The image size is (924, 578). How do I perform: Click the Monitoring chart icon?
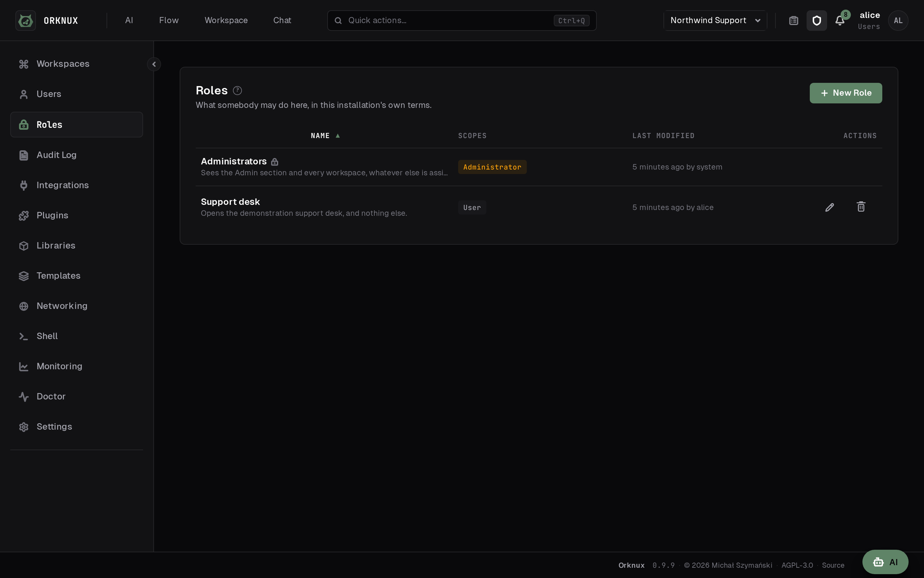(24, 367)
